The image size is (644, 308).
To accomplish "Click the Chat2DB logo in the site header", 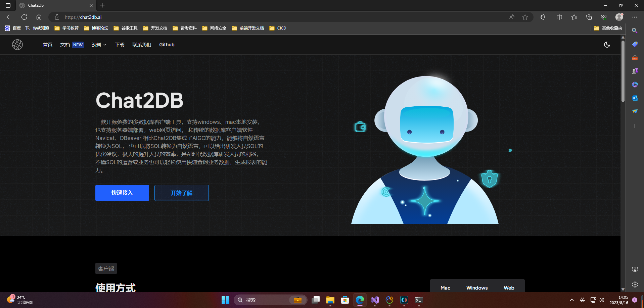I will (17, 45).
